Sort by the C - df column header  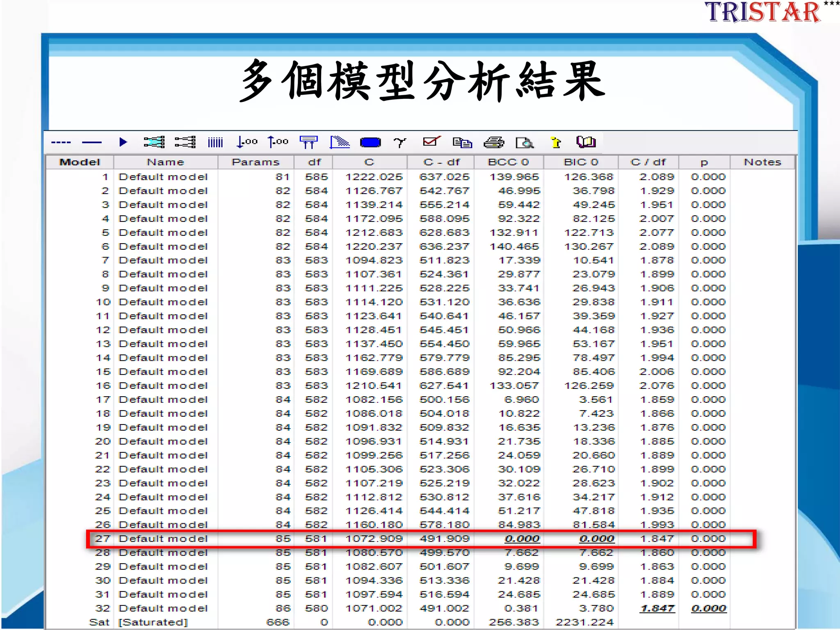(x=441, y=162)
